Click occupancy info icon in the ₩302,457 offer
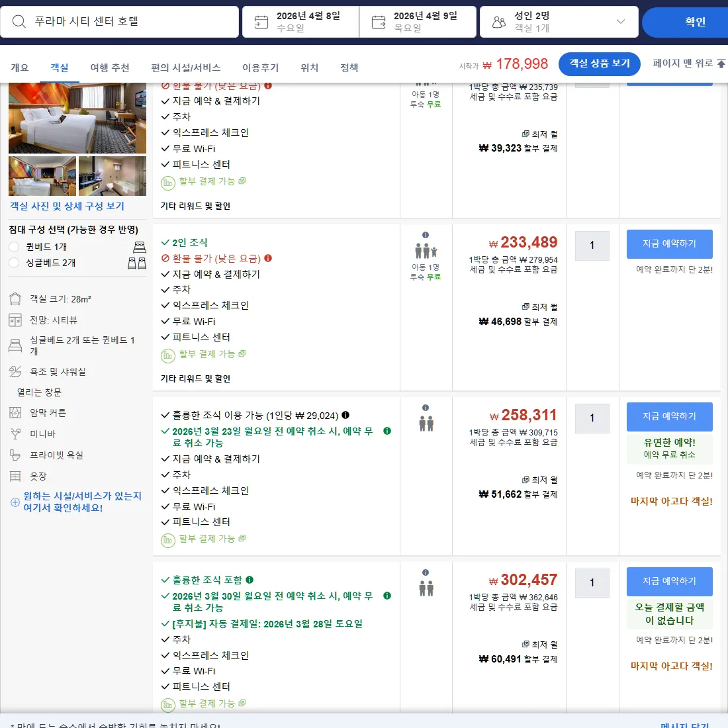The image size is (728, 728). (x=426, y=572)
